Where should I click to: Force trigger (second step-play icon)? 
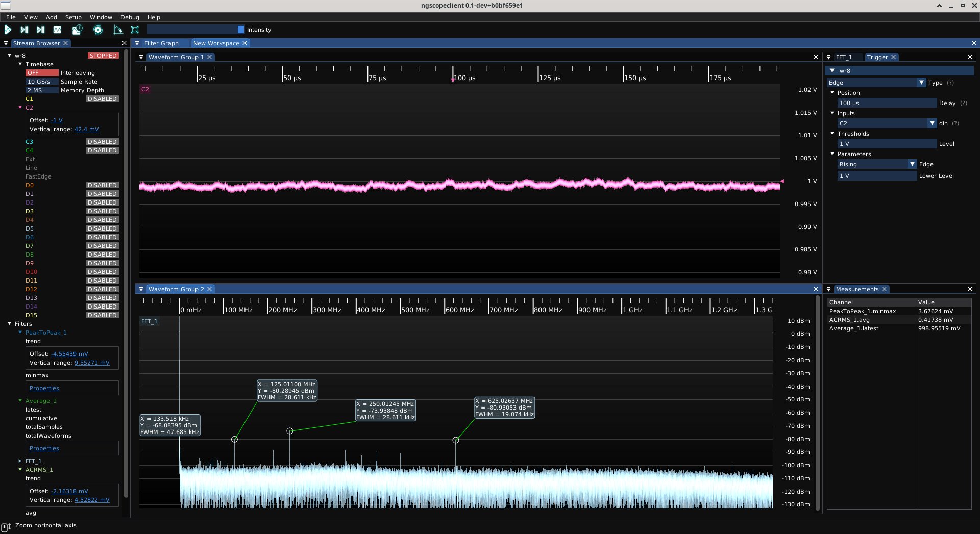tap(41, 30)
